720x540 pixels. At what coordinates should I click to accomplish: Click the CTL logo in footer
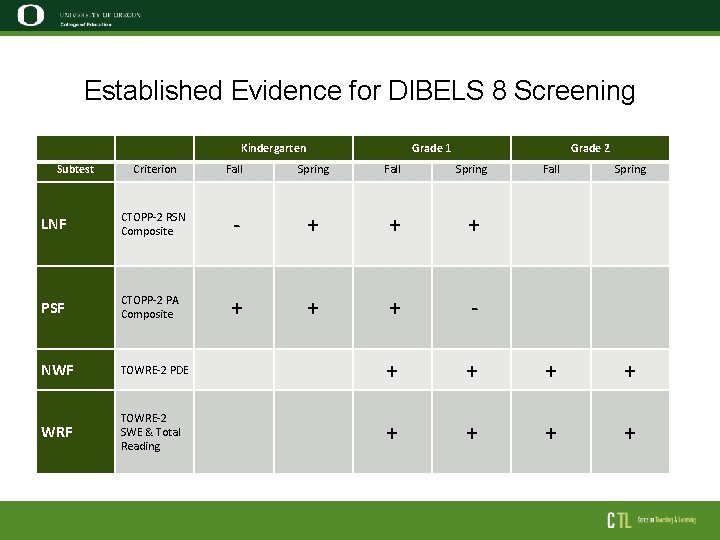tap(619, 520)
